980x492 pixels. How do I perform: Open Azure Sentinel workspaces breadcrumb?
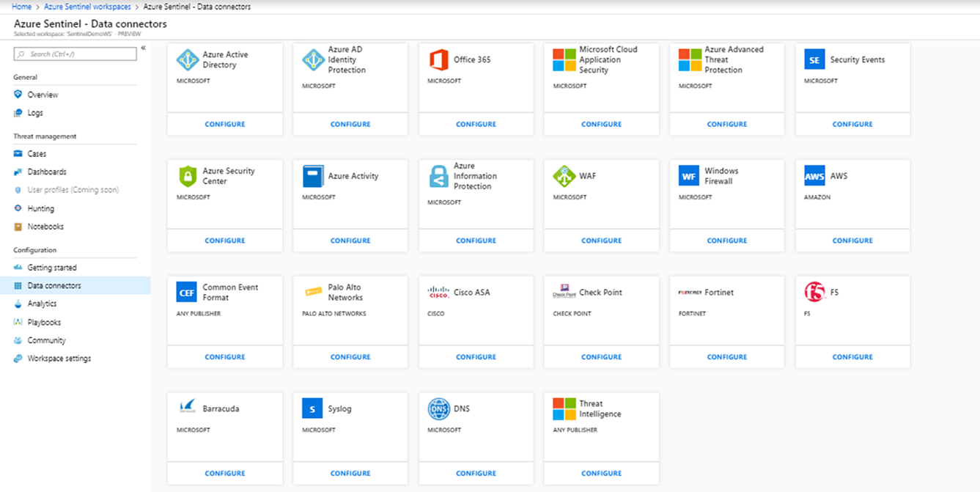(87, 7)
